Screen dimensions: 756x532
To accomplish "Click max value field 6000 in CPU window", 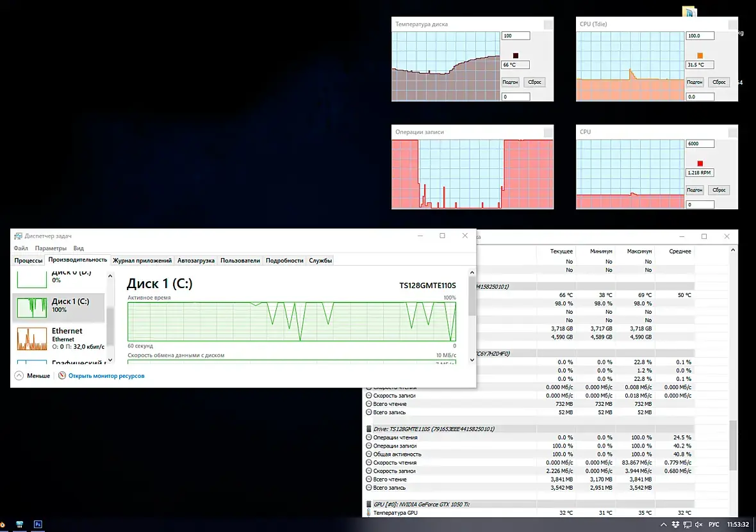I will coord(700,143).
